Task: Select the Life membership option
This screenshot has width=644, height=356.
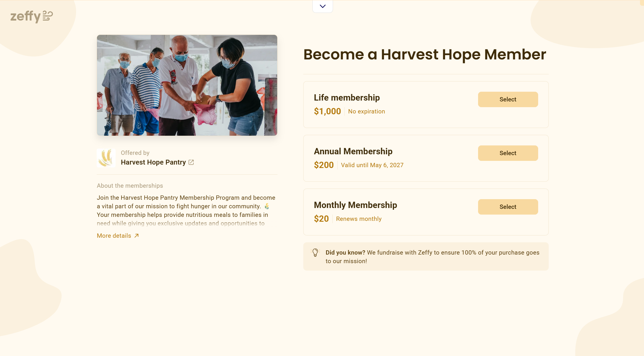Action: 508,99
